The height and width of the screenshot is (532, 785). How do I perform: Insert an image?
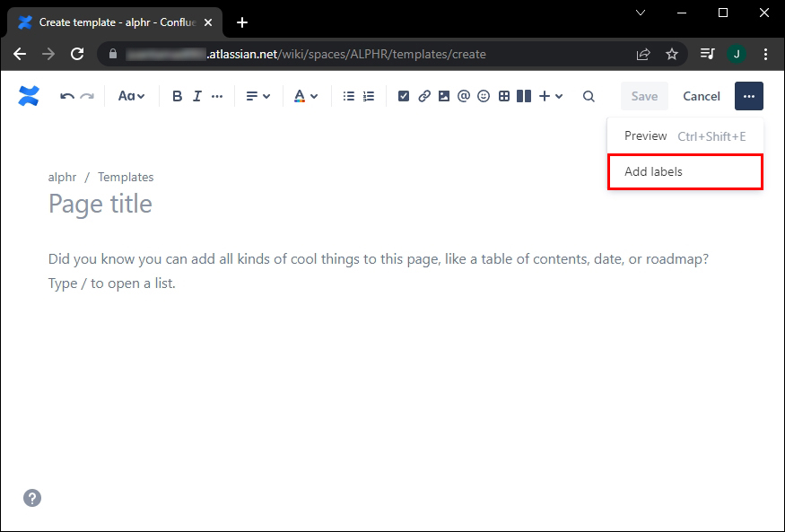tap(444, 96)
